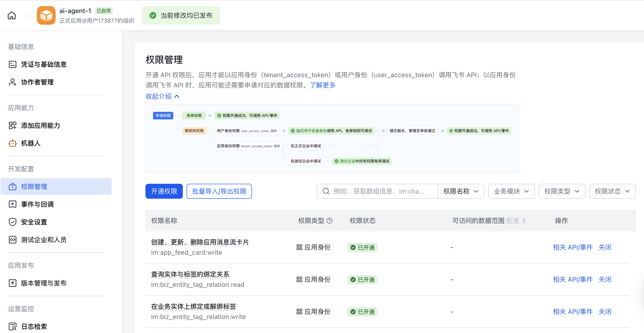Click permission name 在业务实体上绑定或解绑标签
Screen dimensions: 644x333
(x=194, y=307)
